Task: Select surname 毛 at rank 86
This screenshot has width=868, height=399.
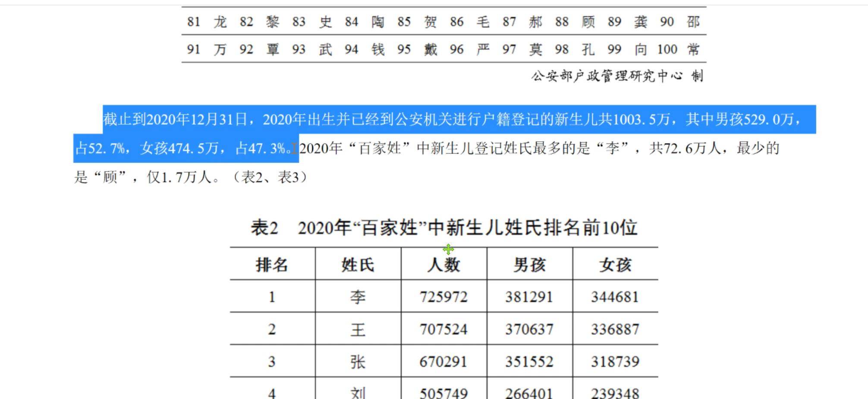Action: click(483, 22)
